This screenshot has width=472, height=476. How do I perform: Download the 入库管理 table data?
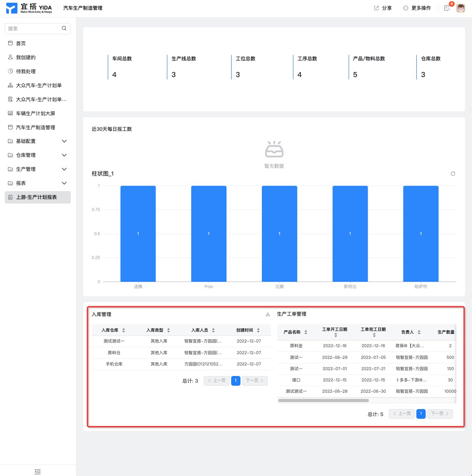tap(268, 314)
